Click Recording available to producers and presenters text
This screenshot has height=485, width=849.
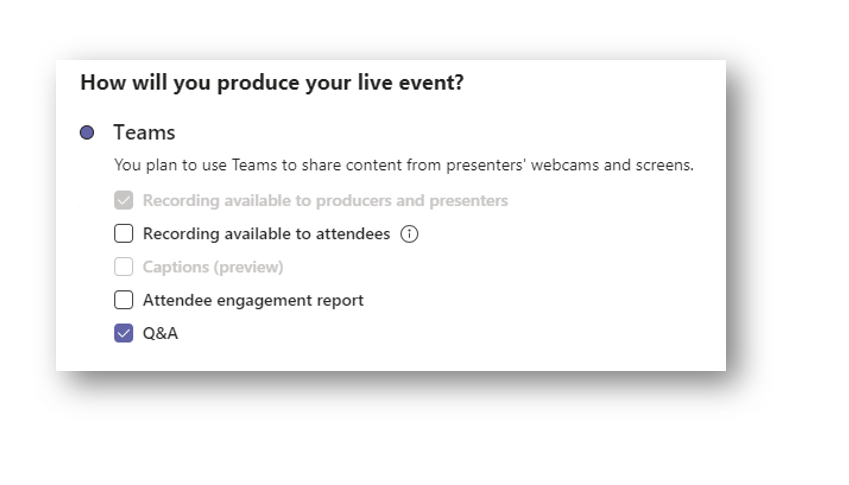point(325,201)
